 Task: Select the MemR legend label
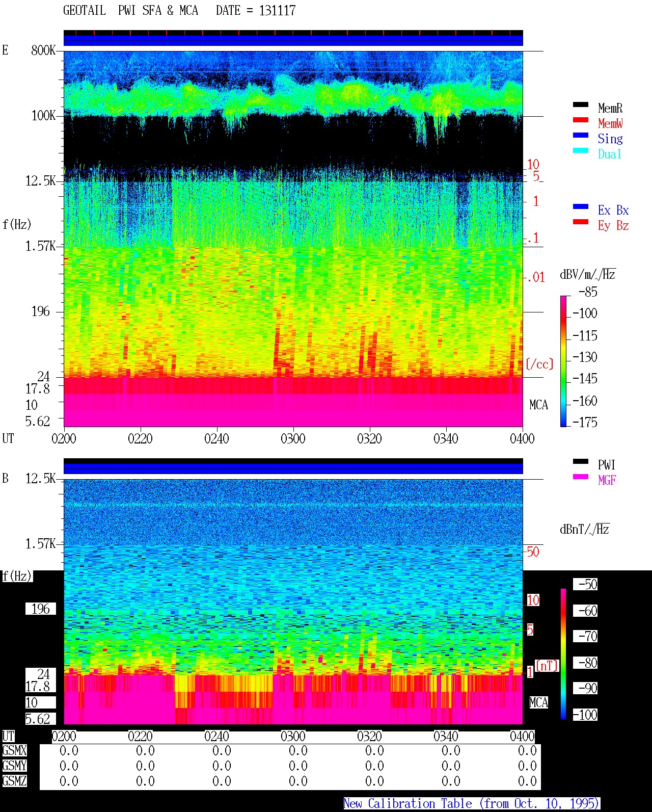pyautogui.click(x=610, y=108)
